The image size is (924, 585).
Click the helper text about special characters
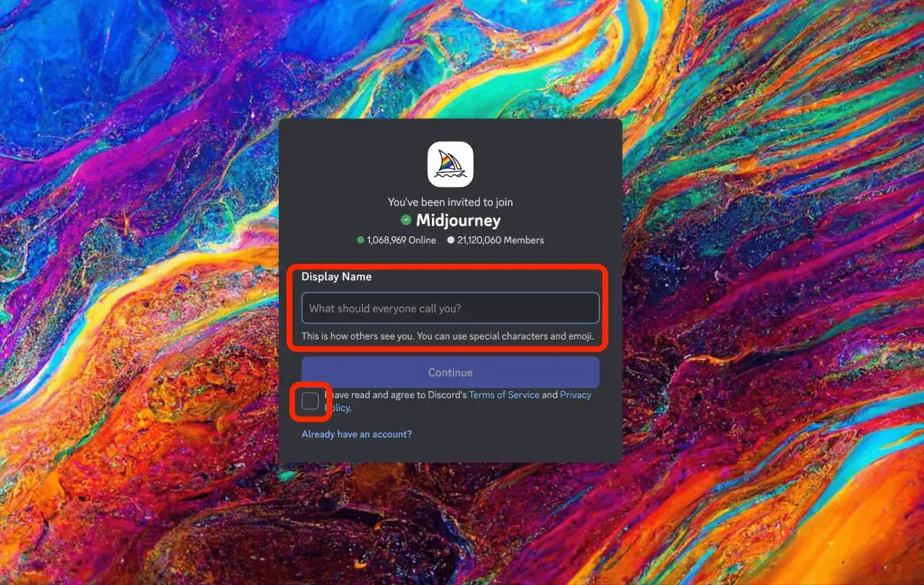tap(447, 336)
